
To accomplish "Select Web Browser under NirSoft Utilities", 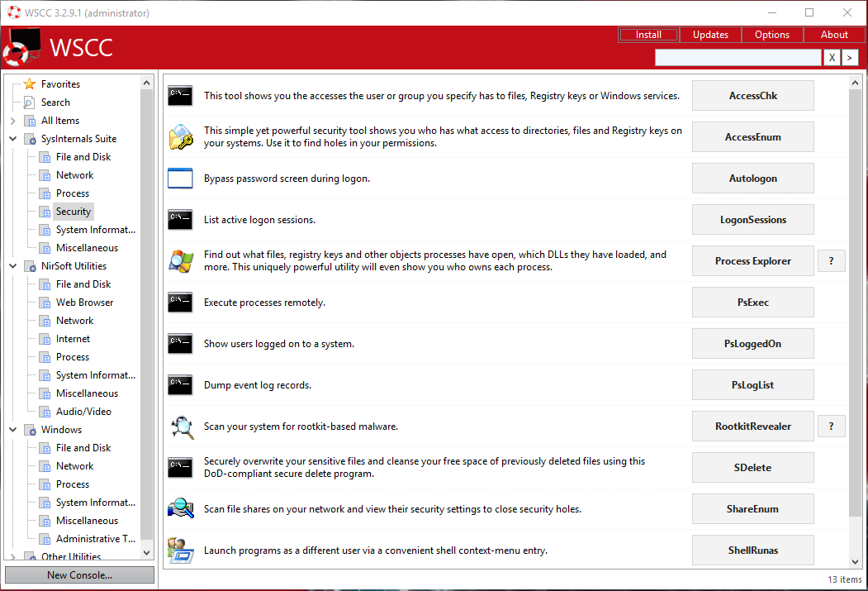I will 85,303.
